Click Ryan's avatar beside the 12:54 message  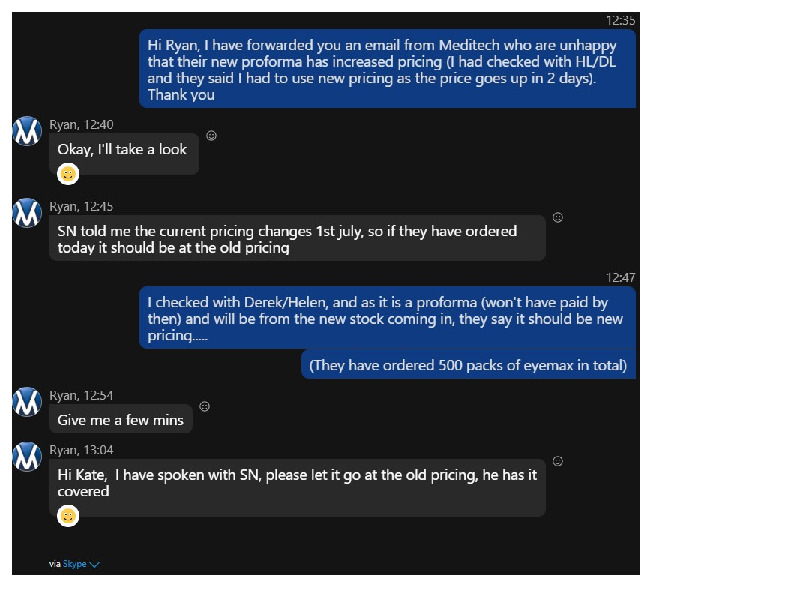(x=27, y=401)
